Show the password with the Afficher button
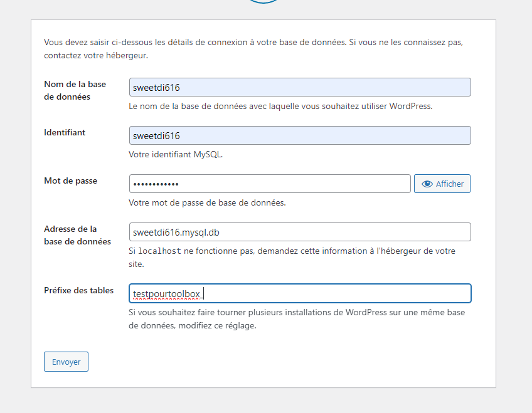This screenshot has width=532, height=413. [x=442, y=184]
